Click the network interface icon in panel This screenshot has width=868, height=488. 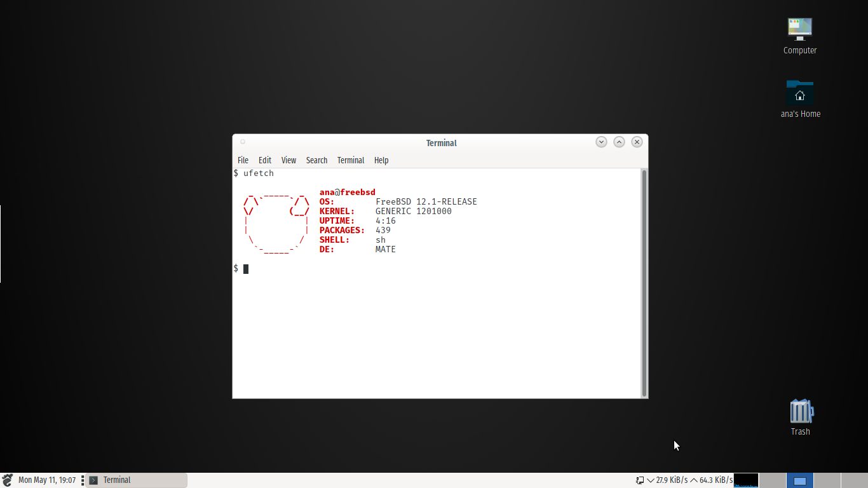point(640,480)
